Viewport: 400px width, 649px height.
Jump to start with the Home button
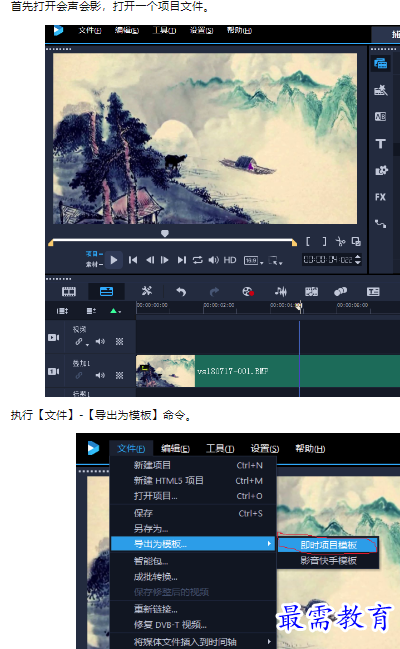(133, 260)
